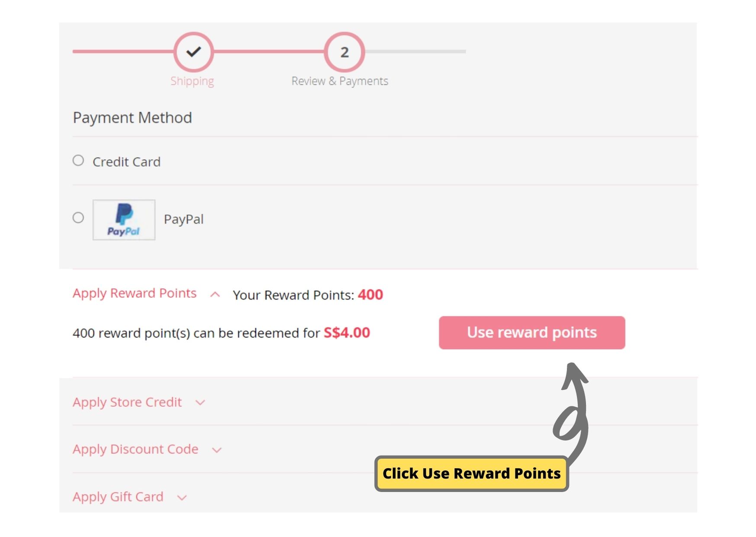
Task: Click the PayPal logo image
Action: click(124, 220)
